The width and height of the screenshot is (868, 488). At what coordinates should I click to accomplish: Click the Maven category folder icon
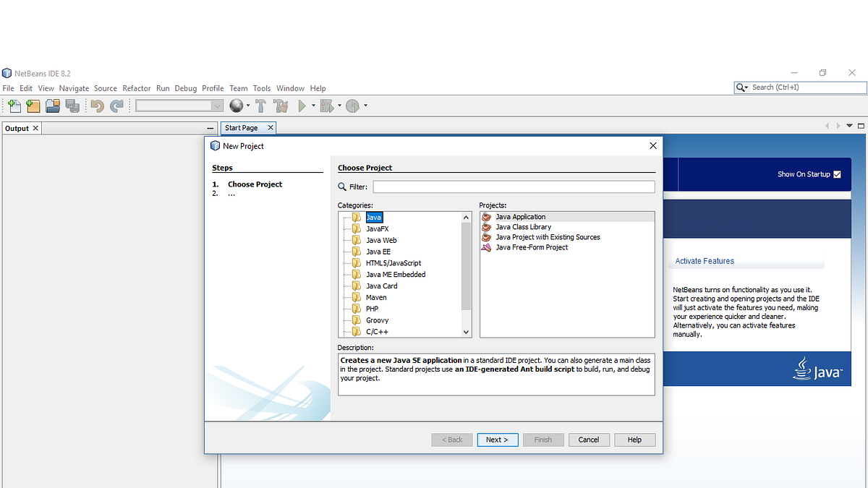coord(357,297)
